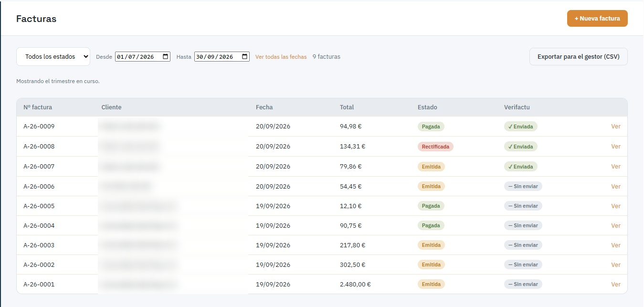644x307 pixels.
Task: Click the total 217,80 €
Action: click(x=352, y=245)
